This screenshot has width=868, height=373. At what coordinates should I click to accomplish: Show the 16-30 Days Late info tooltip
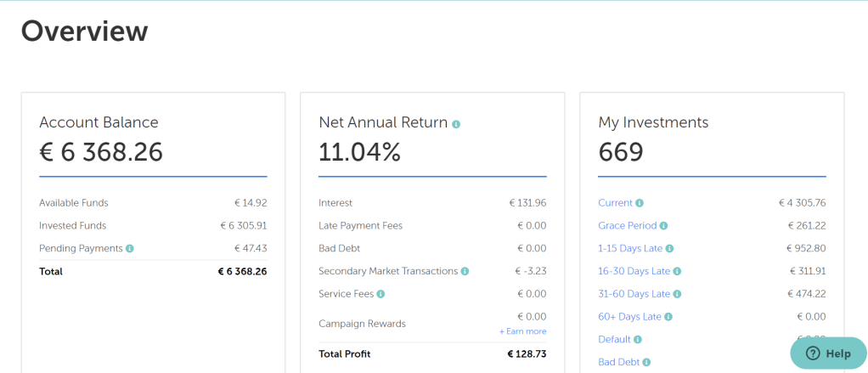[677, 272]
